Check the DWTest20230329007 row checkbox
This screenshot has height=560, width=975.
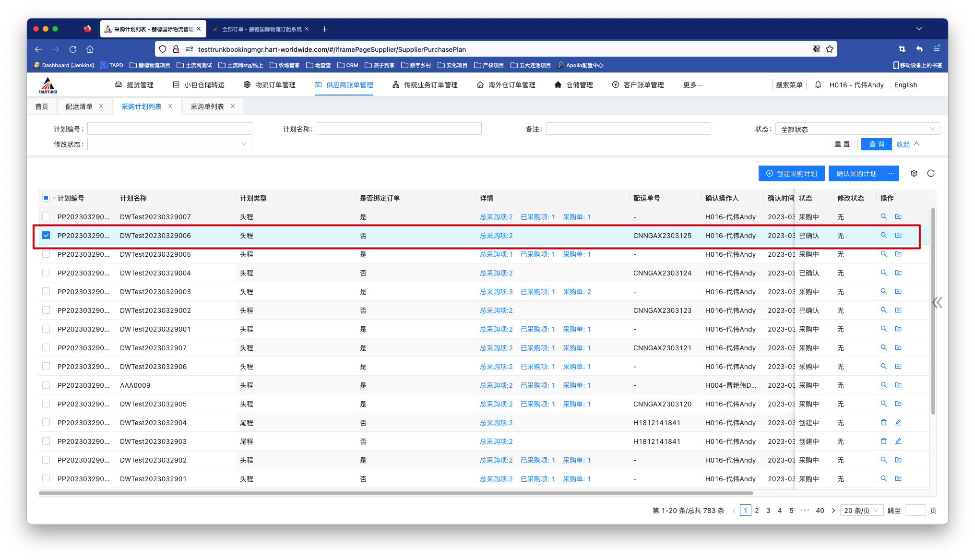point(46,216)
